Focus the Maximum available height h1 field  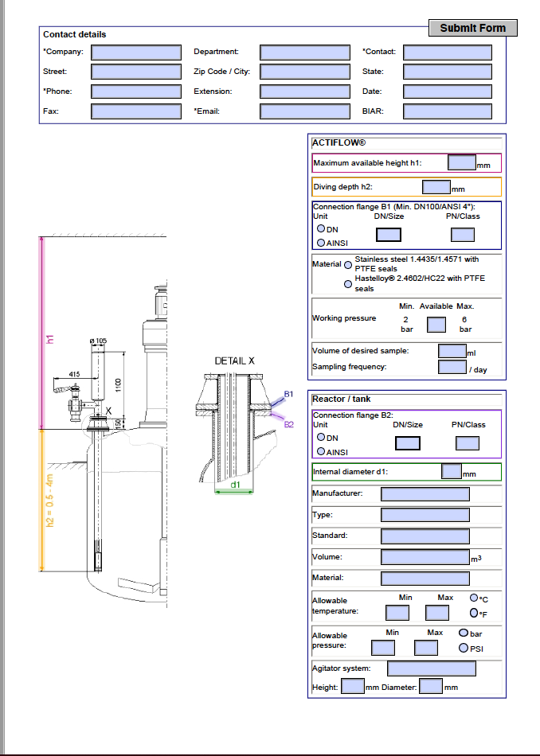click(x=461, y=162)
